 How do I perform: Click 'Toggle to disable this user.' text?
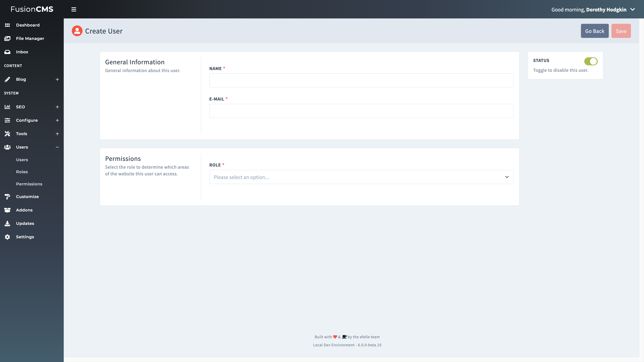pos(561,70)
